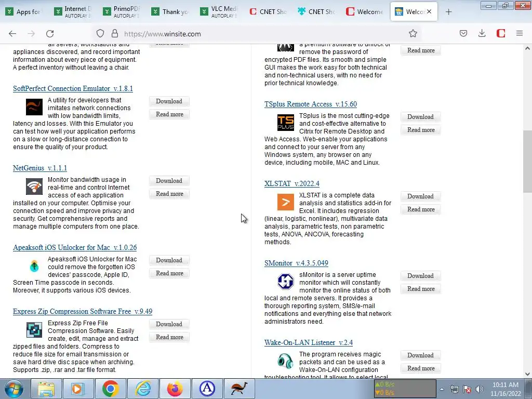
Task: Open the XLSTAT v.2022.4 link
Action: point(292,183)
